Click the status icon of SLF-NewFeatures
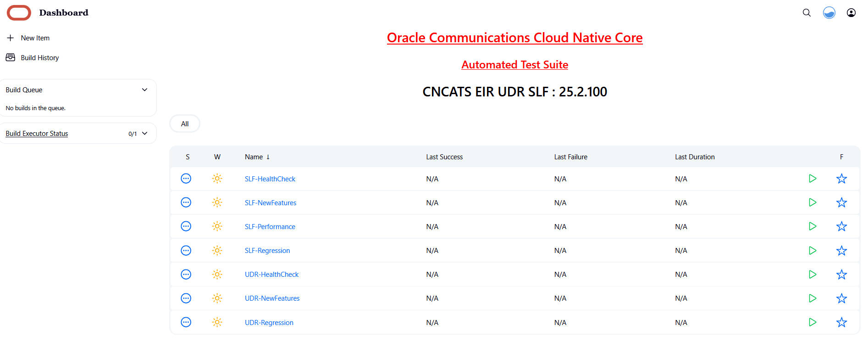Viewport: 868px width, 342px height. 186,202
